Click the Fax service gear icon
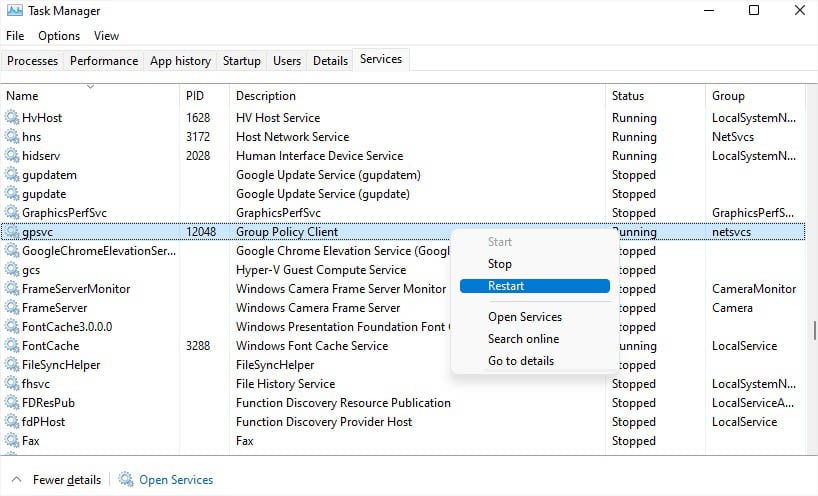This screenshot has height=496, width=818. click(x=12, y=441)
